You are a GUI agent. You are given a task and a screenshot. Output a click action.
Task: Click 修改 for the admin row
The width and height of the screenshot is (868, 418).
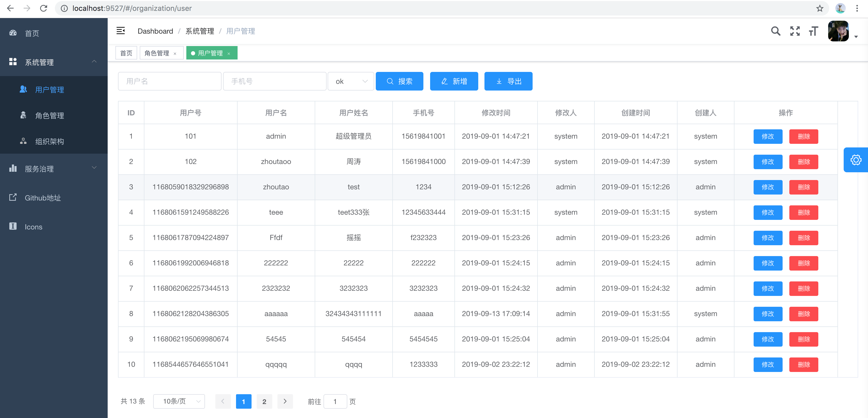point(768,136)
